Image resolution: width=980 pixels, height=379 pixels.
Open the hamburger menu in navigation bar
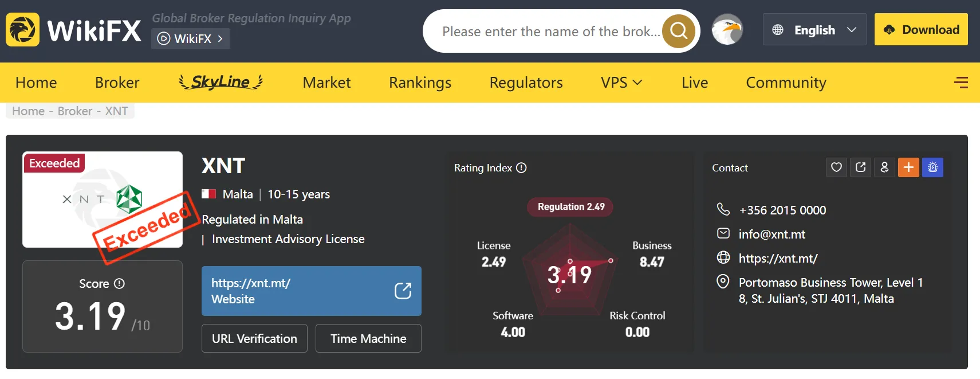pos(961,83)
